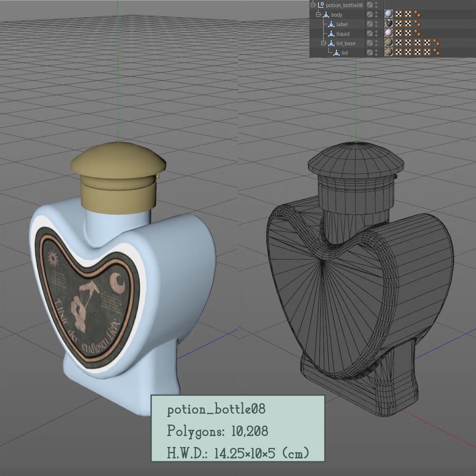Select the first checkered UVW tag on lid_base

(x=398, y=42)
